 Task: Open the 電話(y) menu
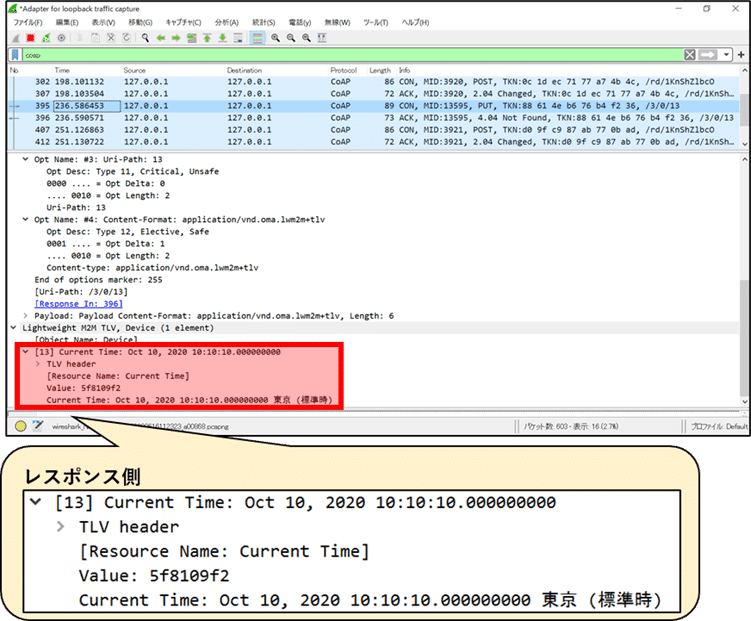pos(300,23)
